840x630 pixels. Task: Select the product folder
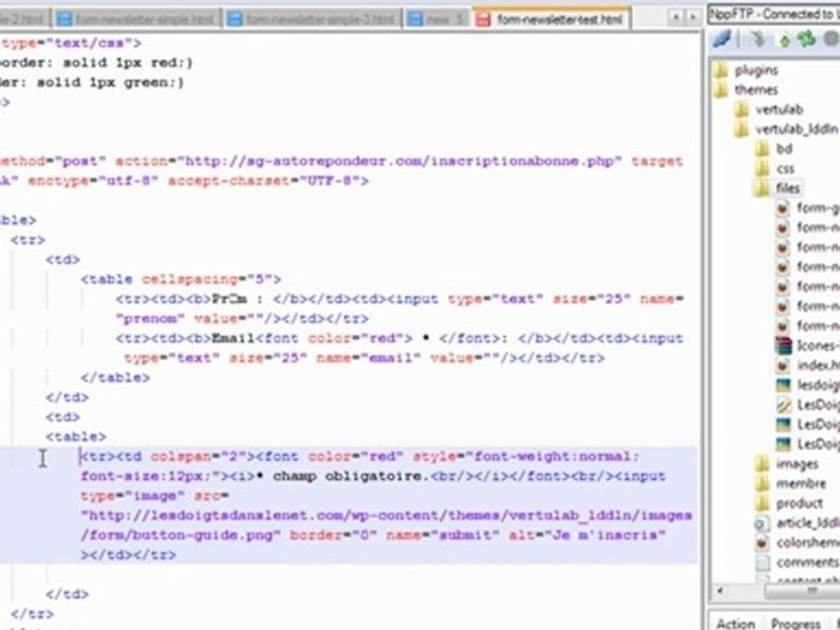(799, 503)
